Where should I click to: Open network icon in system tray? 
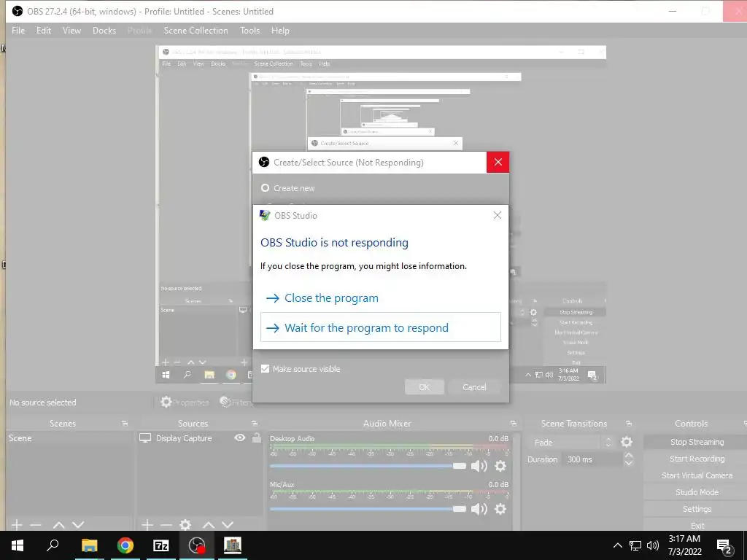point(635,545)
